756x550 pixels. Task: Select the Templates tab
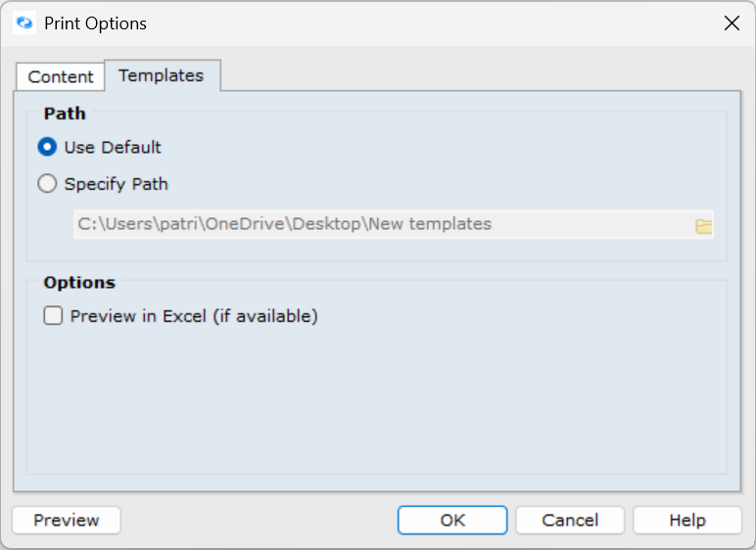[x=162, y=75]
